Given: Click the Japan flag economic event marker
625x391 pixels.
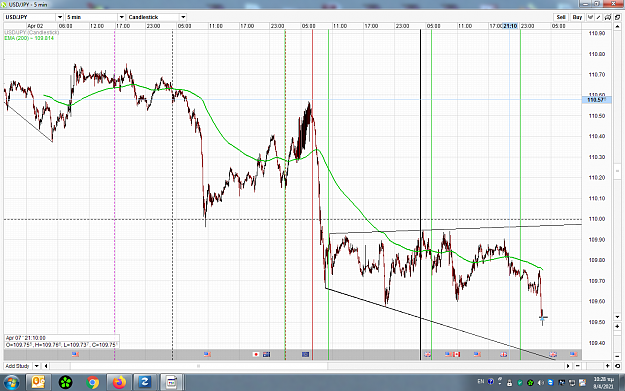Looking at the screenshot, I should point(256,354).
